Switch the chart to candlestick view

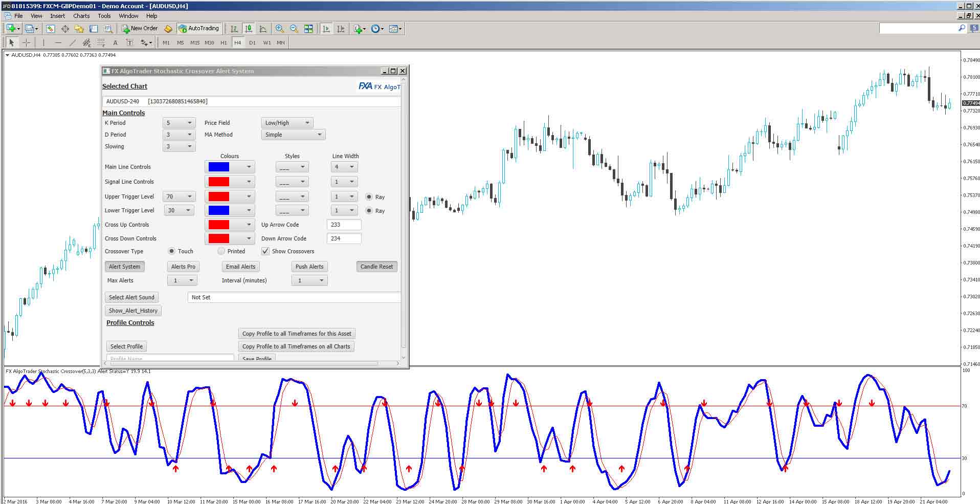tap(249, 28)
